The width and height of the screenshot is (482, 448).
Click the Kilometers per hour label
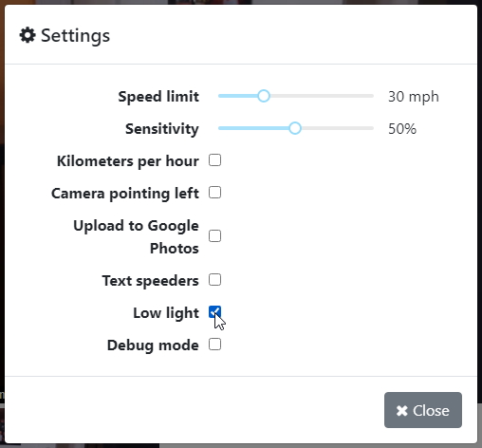pos(128,161)
